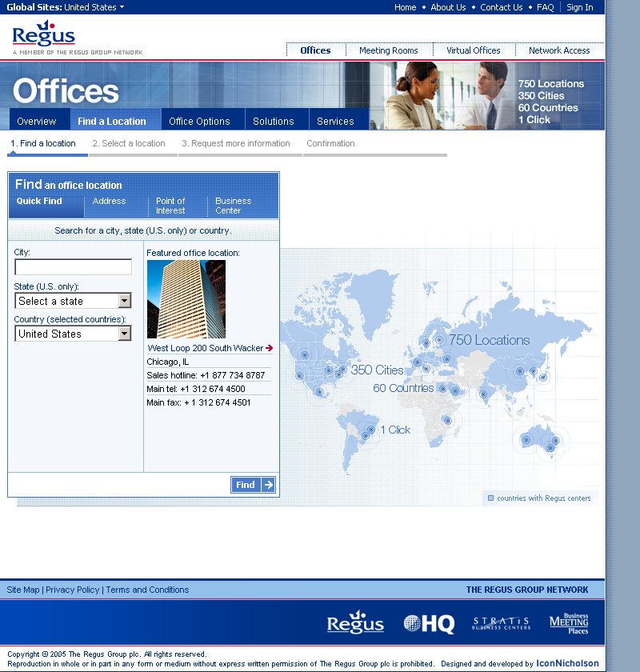640x672 pixels.
Task: Click the 350 Cities map label
Action: click(378, 370)
